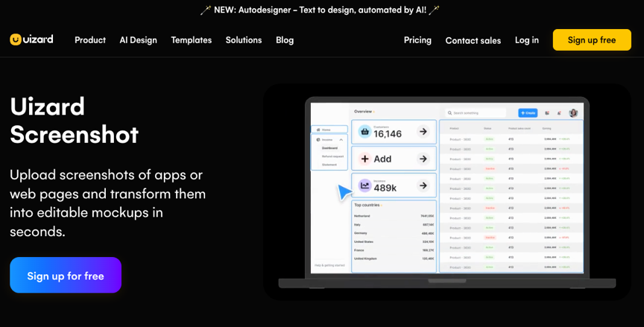Click the plus icon on Add card
Viewport: 644px width, 327px height.
click(364, 159)
